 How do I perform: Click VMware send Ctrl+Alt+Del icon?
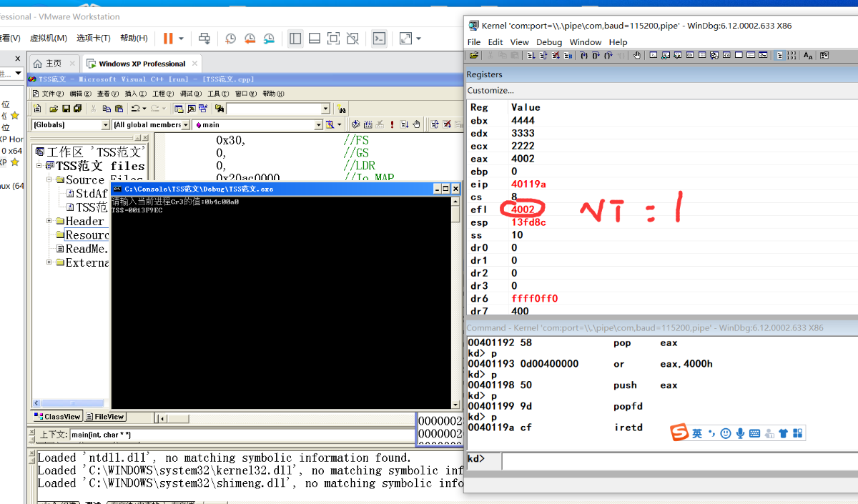coord(204,39)
